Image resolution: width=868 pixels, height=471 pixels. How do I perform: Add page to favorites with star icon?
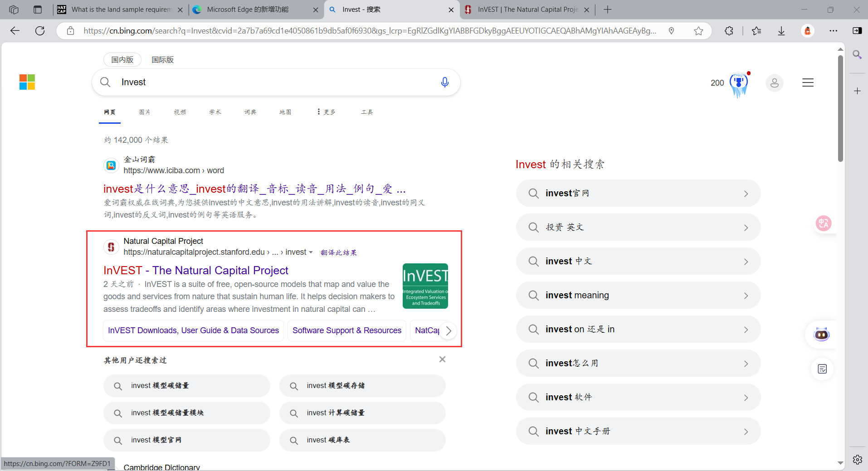(698, 31)
